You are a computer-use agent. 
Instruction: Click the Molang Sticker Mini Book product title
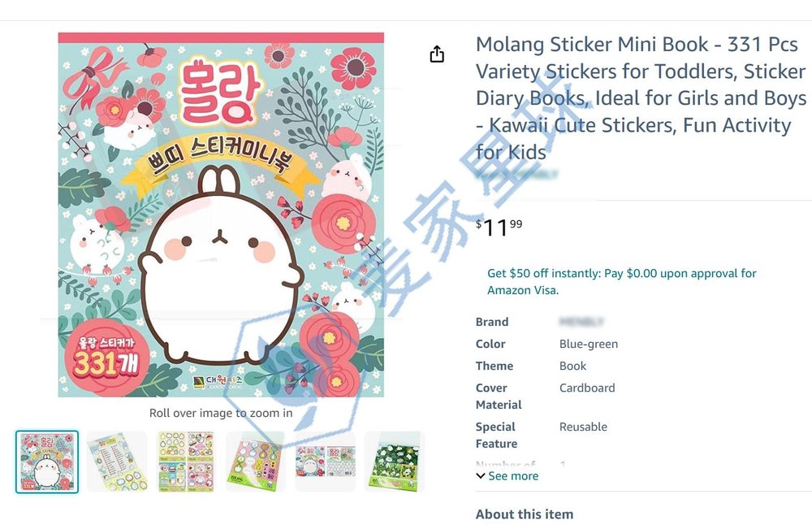click(x=641, y=98)
